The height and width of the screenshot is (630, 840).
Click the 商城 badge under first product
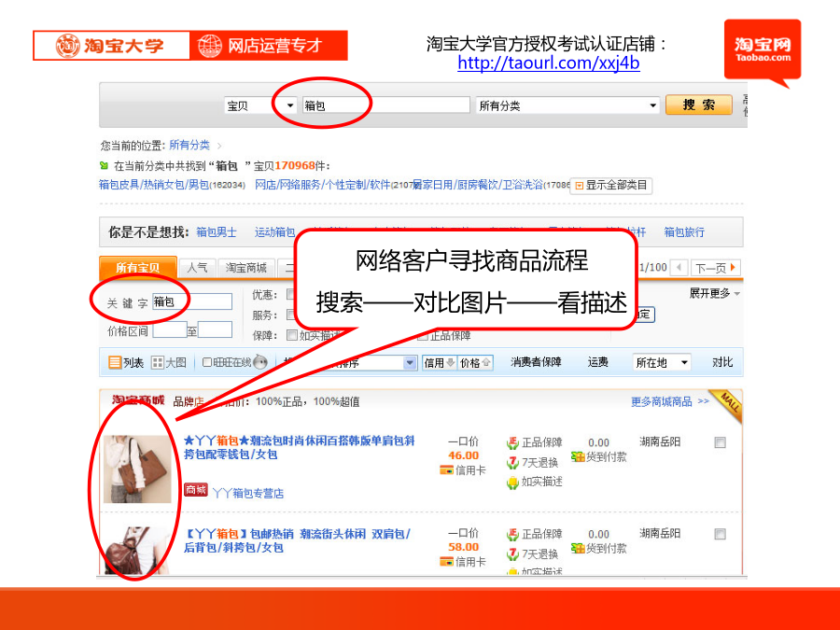click(x=196, y=490)
